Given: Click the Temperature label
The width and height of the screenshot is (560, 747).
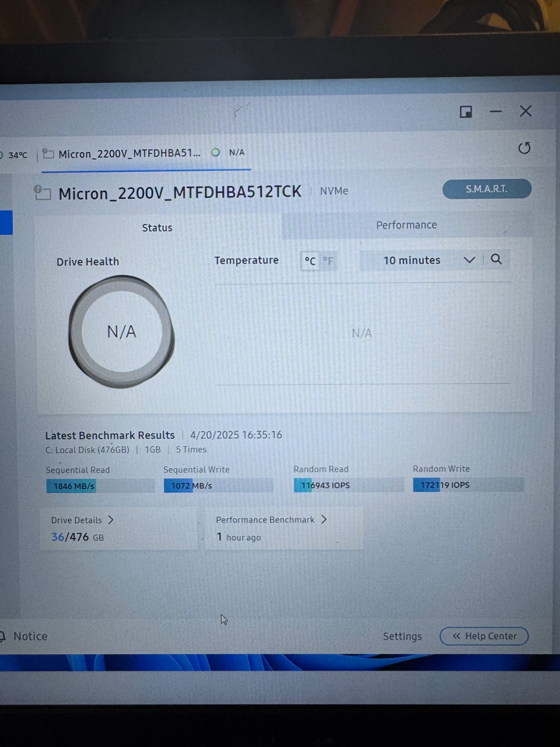Looking at the screenshot, I should [246, 260].
